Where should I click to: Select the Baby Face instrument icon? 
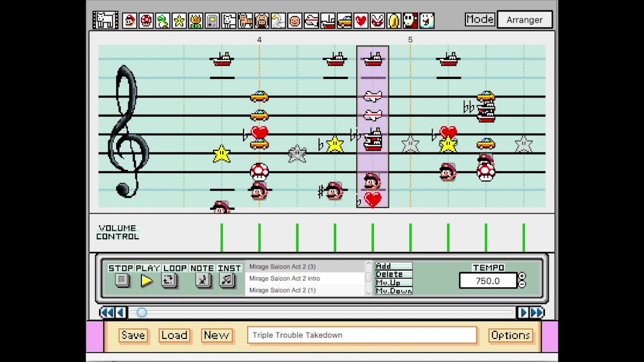(x=295, y=21)
